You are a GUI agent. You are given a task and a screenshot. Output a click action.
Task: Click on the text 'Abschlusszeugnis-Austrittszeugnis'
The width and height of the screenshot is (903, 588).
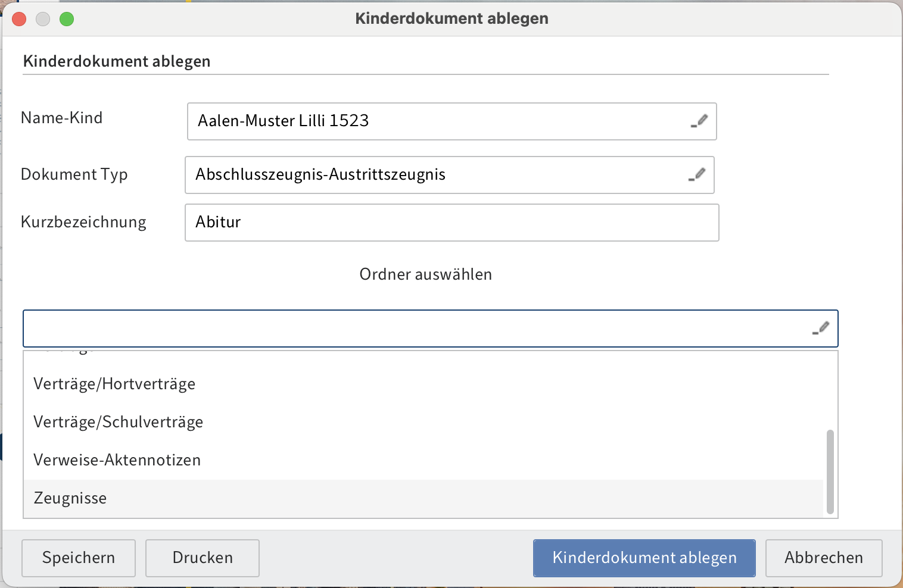click(320, 174)
